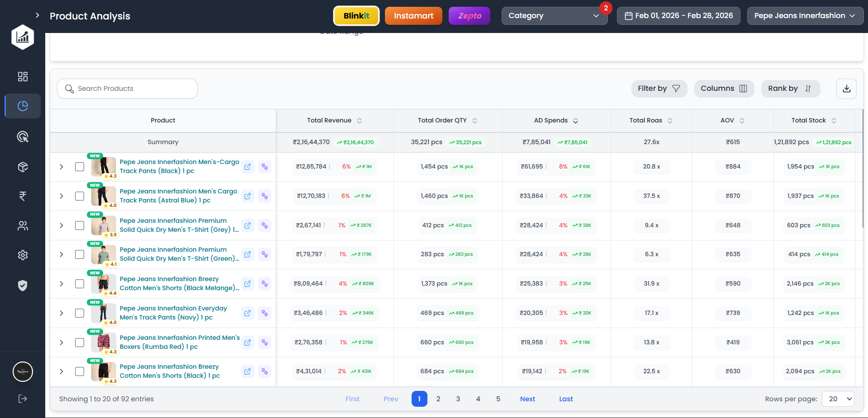
Task: Open the ad targeting sidebar icon
Action: click(23, 136)
